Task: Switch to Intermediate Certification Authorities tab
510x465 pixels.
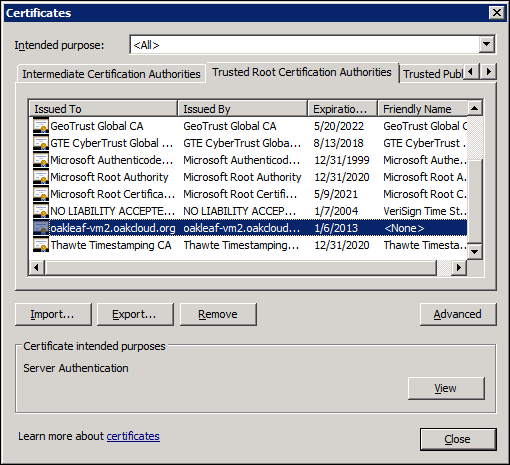Action: click(x=111, y=74)
